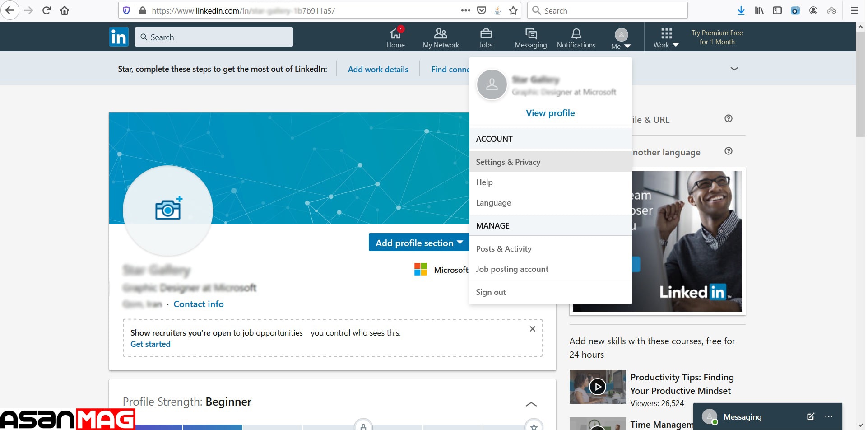The width and height of the screenshot is (868, 430).
Task: Click the LinkedIn logo icon
Action: pos(119,37)
